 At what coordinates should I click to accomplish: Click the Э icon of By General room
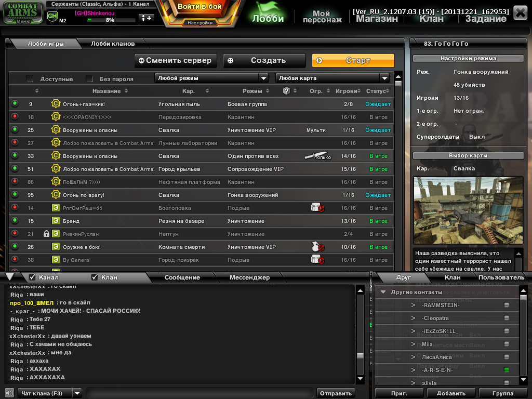coord(56,260)
